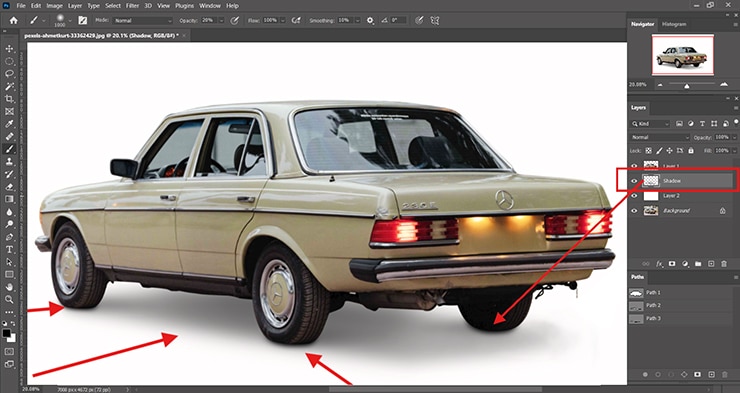Open the brush settings panel toggle
Screen dimensions: 740x393
[83, 20]
